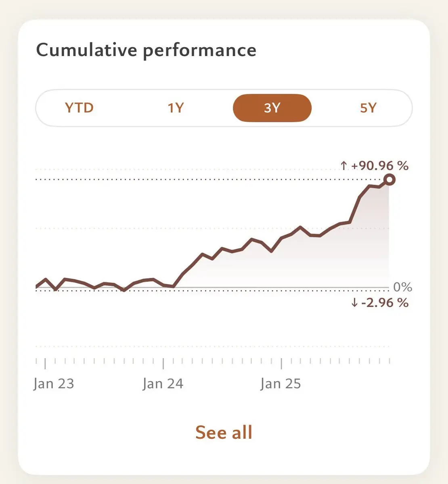Viewport: 448px width, 484px height.
Task: Select the YTD time range tab
Action: click(79, 108)
